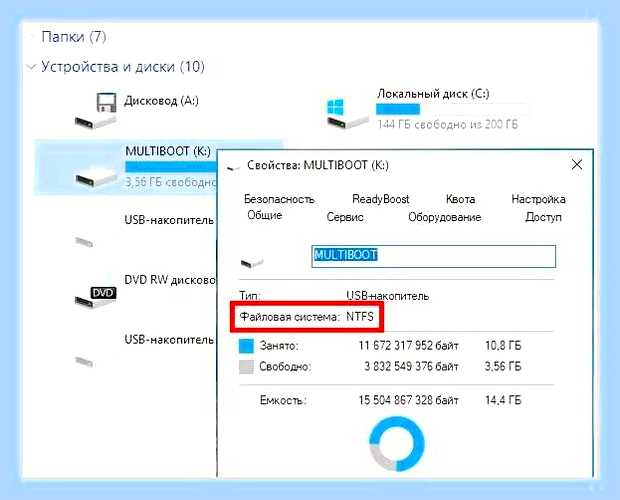Close the Свойства: MULTIBOOT dialog

[x=577, y=164]
